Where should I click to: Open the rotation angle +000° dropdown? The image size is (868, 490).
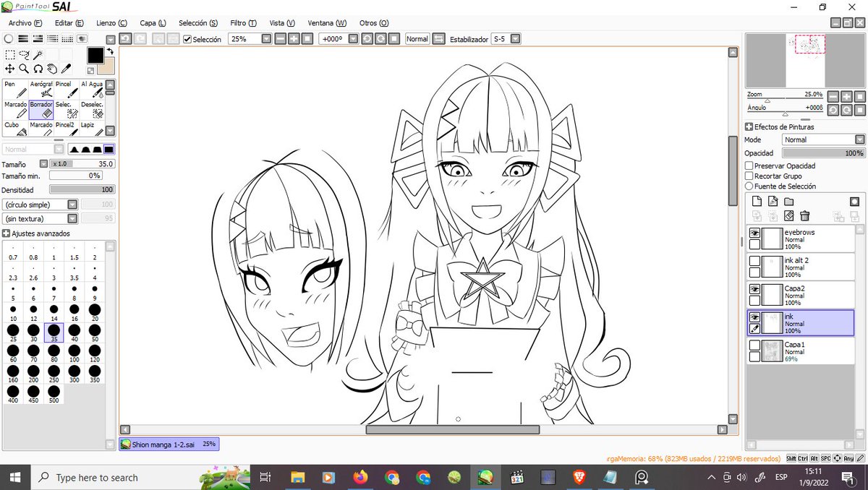pos(353,39)
